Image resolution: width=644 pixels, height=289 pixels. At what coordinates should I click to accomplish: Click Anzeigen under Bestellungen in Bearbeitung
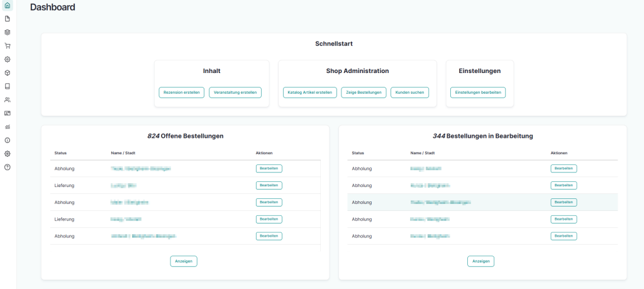point(480,261)
